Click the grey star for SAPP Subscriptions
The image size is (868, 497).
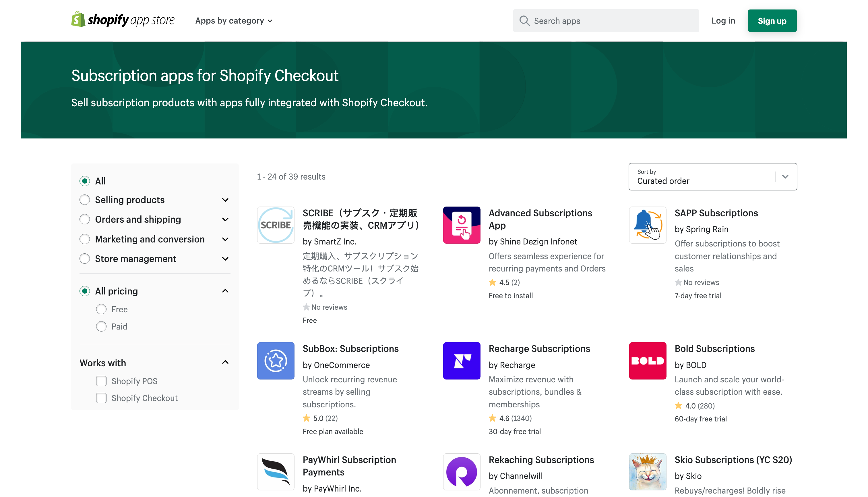click(x=678, y=282)
